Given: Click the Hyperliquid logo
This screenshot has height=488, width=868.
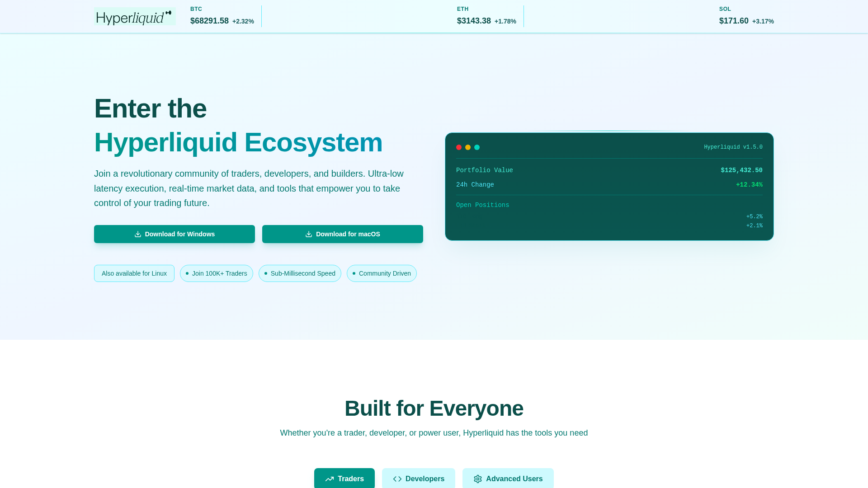Looking at the screenshot, I should [x=135, y=17].
